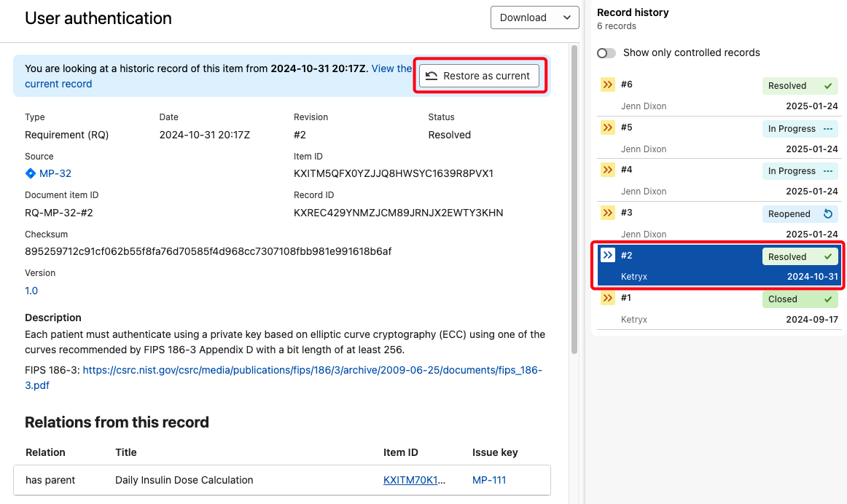The height and width of the screenshot is (504, 847).
Task: Click the checkmark icon on record #2 Resolved badge
Action: 828,257
